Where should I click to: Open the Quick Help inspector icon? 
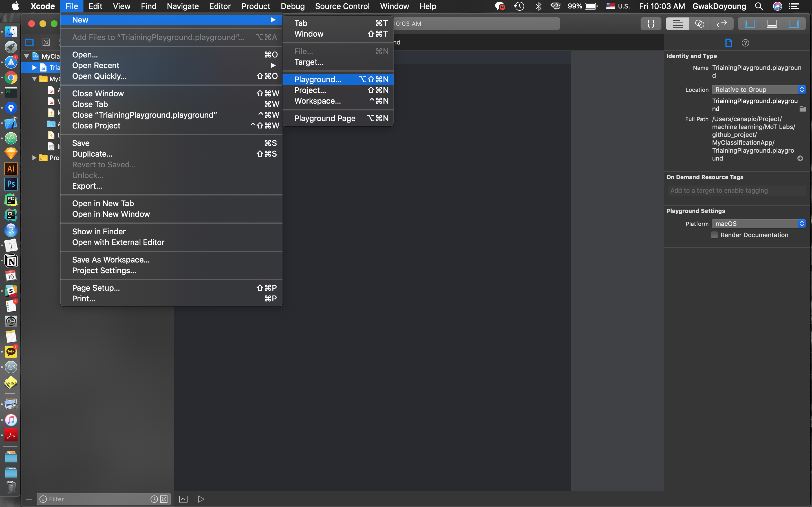745,43
